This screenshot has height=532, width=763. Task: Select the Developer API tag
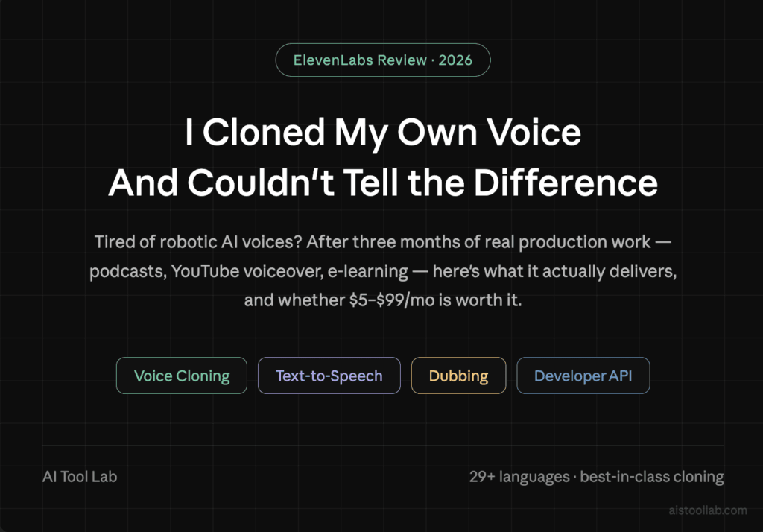coord(583,376)
